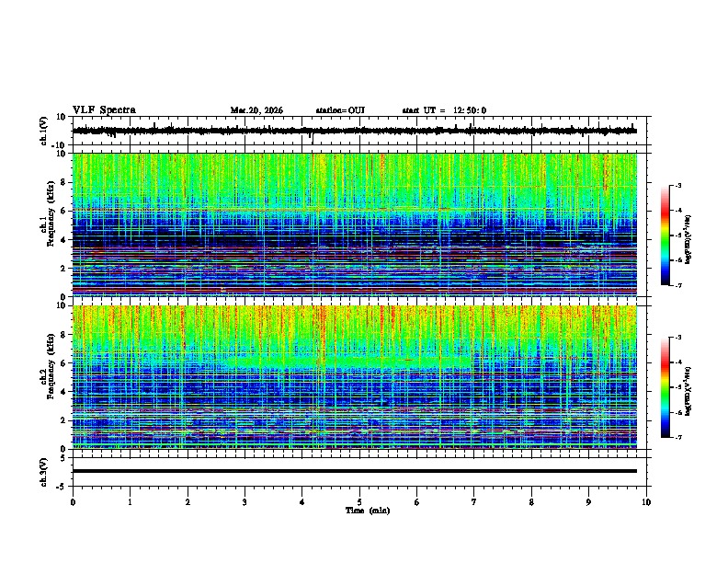Click the "Time (min)" axis label

[368, 511]
